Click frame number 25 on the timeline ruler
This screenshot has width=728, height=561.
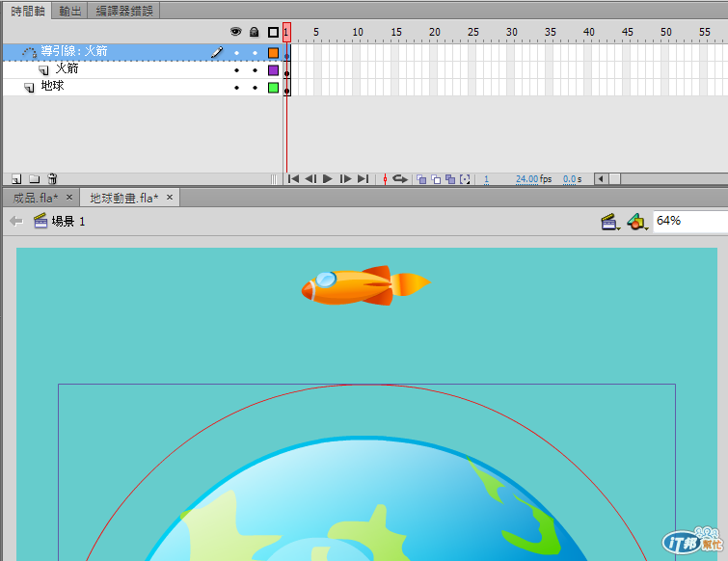coord(473,32)
